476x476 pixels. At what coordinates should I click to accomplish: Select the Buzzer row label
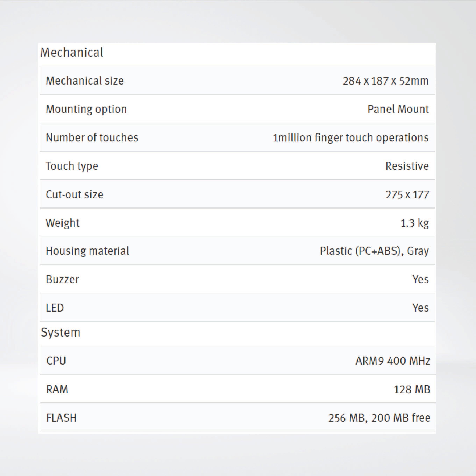[x=62, y=279]
